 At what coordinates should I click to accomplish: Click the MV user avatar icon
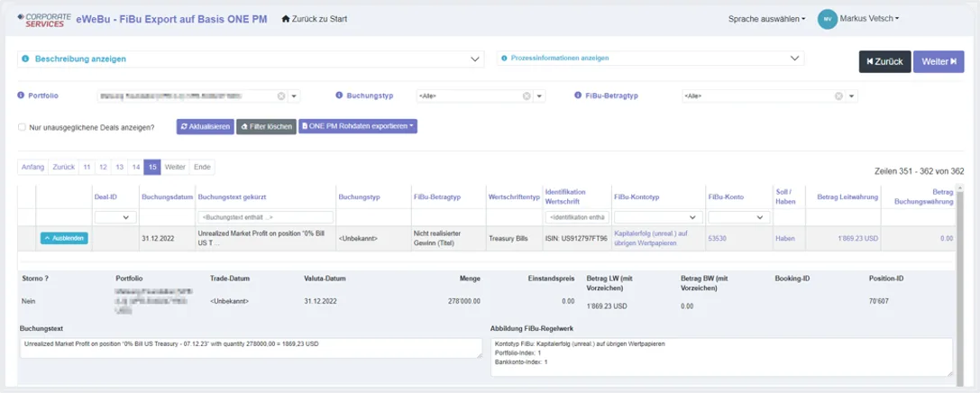coord(827,19)
